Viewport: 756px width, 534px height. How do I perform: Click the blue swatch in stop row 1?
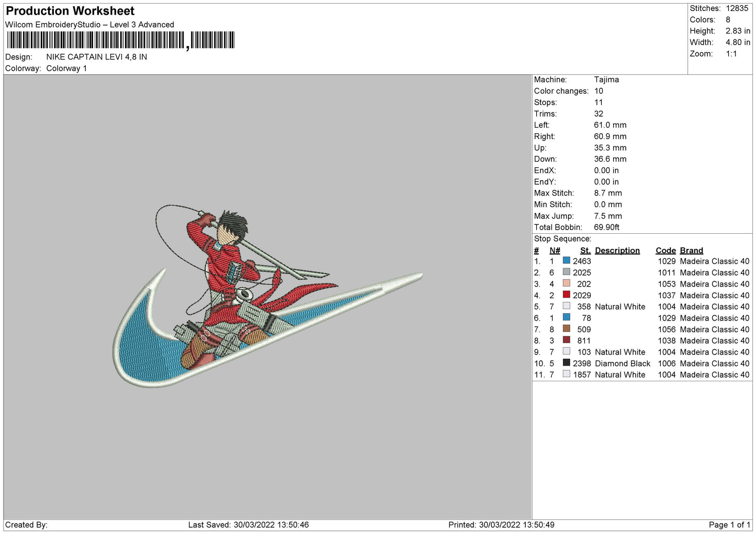click(x=566, y=260)
